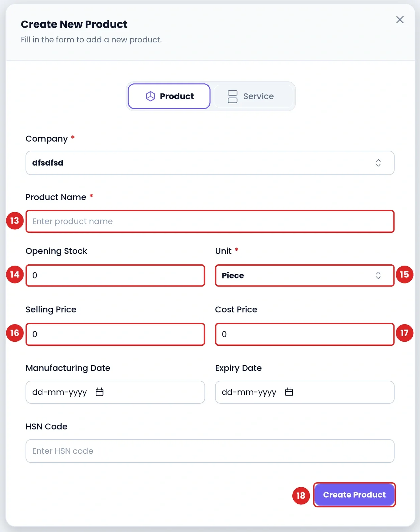Click the Service stacked-boxes icon
420x532 pixels.
tap(233, 97)
